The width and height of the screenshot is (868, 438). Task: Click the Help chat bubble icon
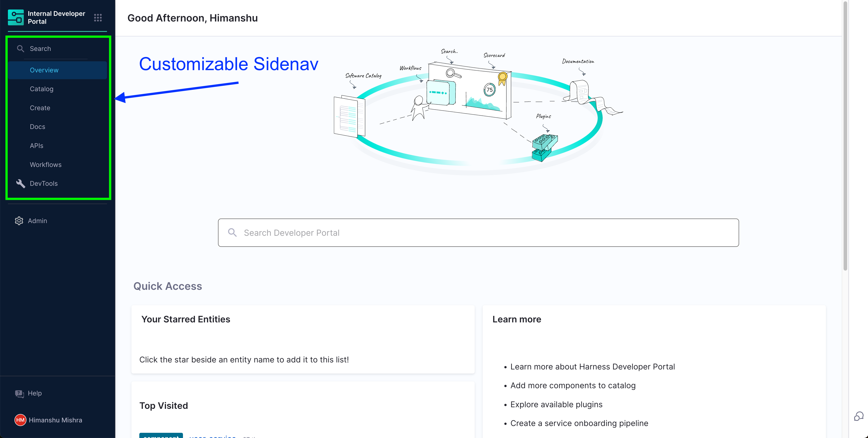(19, 393)
